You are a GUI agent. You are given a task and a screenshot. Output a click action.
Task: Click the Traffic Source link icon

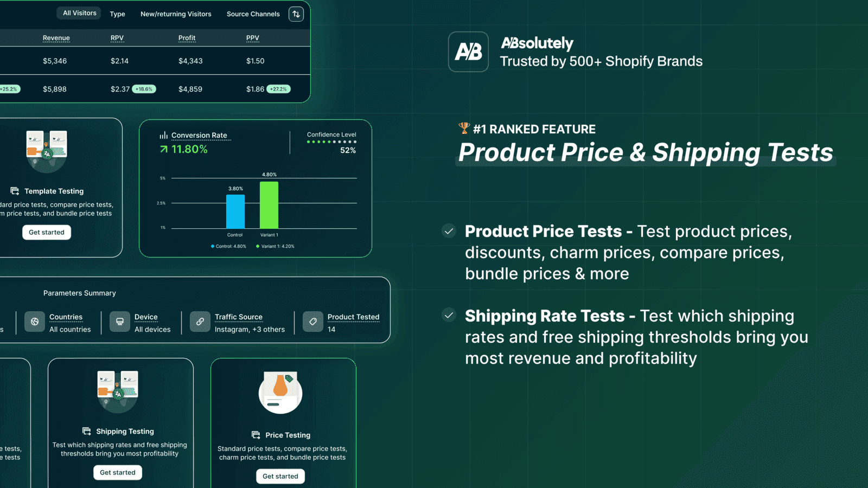(200, 322)
